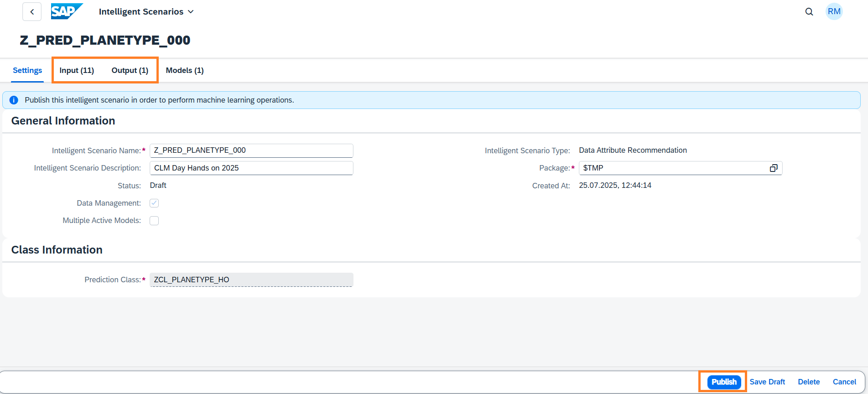Switch to the Input (11) tab

[77, 70]
